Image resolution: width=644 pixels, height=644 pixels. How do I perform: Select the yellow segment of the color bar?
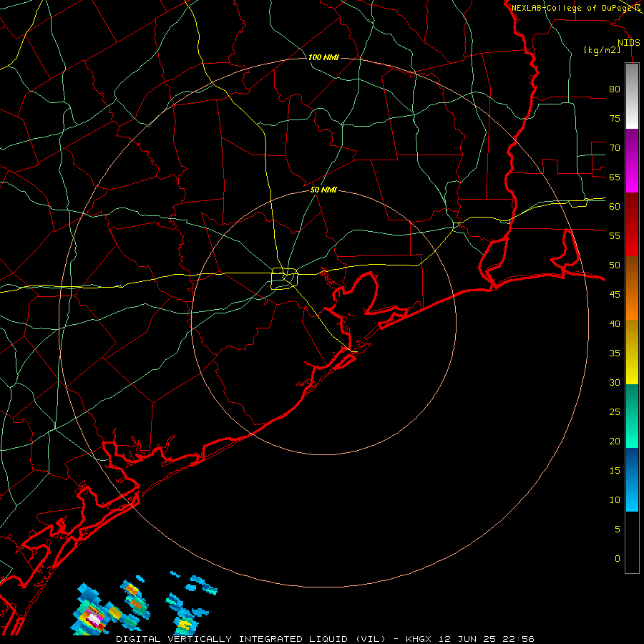632,352
